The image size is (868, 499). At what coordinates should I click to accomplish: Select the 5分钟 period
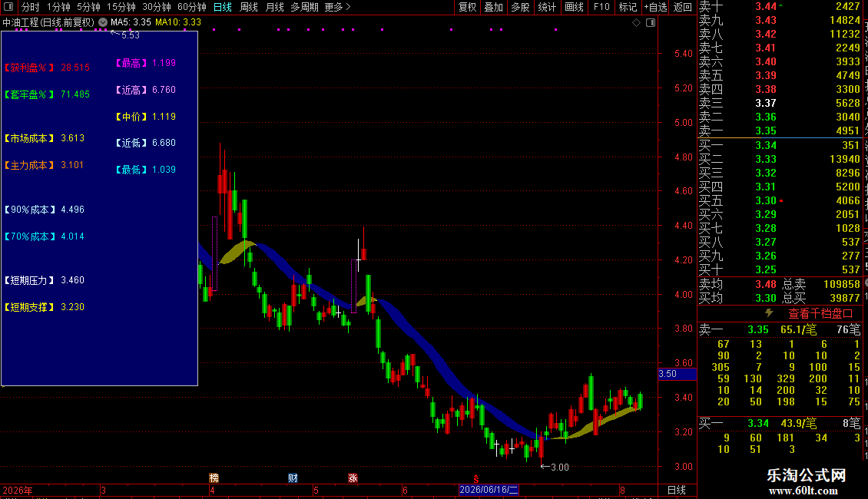pyautogui.click(x=88, y=7)
